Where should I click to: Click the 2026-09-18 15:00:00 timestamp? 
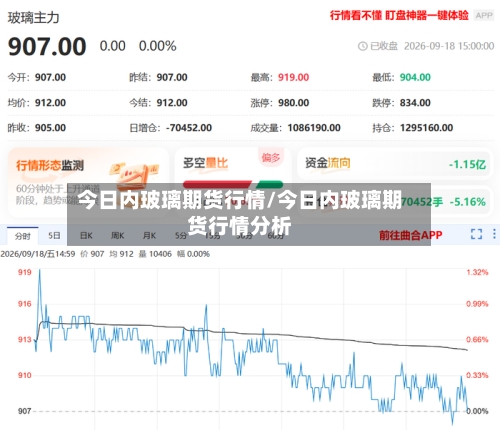tap(449, 46)
